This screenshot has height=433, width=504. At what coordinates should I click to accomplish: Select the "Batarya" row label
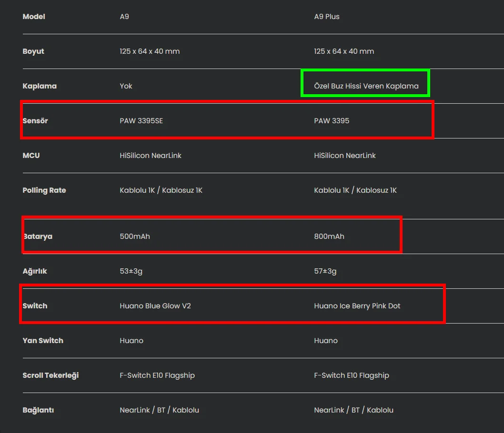[x=38, y=236]
